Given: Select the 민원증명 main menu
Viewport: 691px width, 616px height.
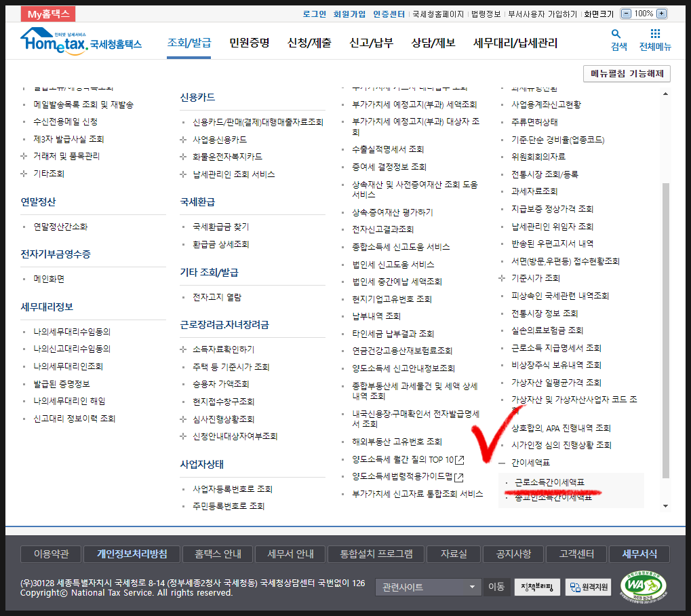Looking at the screenshot, I should click(249, 43).
